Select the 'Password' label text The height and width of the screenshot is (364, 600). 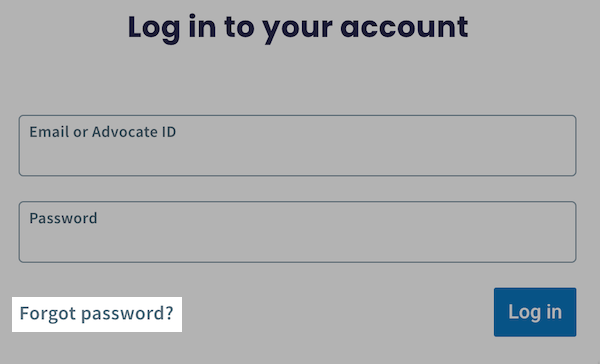tap(63, 219)
